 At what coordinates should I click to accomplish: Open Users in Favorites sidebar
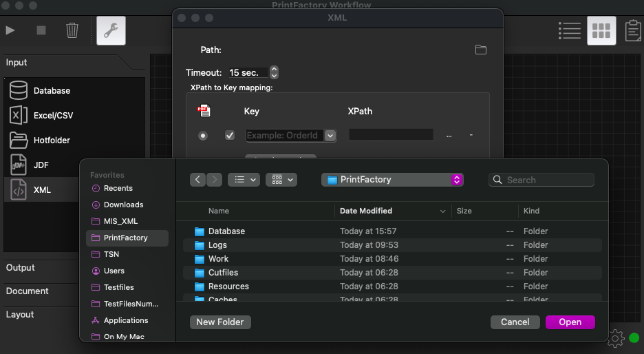coord(127,271)
